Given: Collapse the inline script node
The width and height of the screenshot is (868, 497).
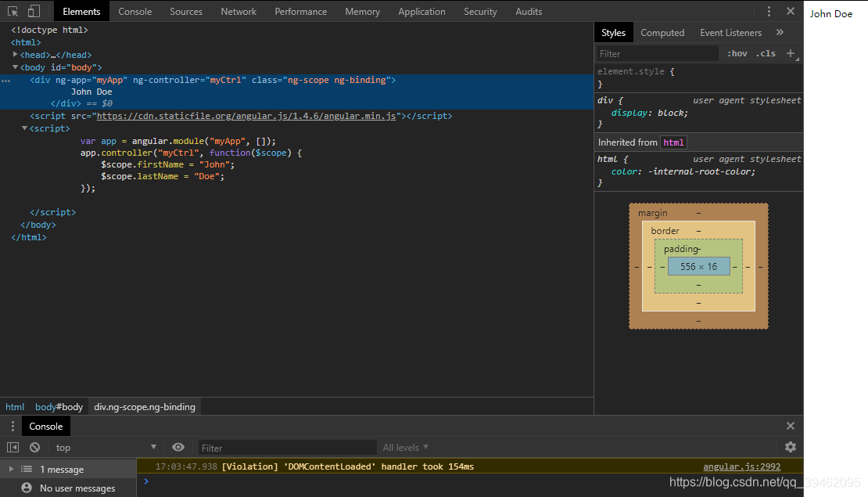Looking at the screenshot, I should pyautogui.click(x=25, y=128).
